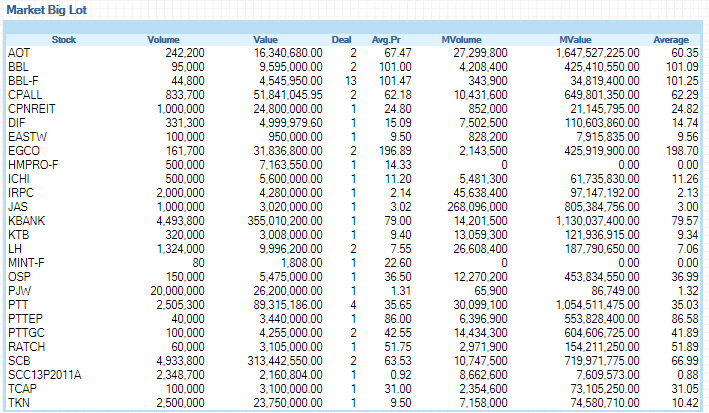Click IRPC MVolume 45,638,400
Viewport: 709px width, 413px height.
coord(481,193)
